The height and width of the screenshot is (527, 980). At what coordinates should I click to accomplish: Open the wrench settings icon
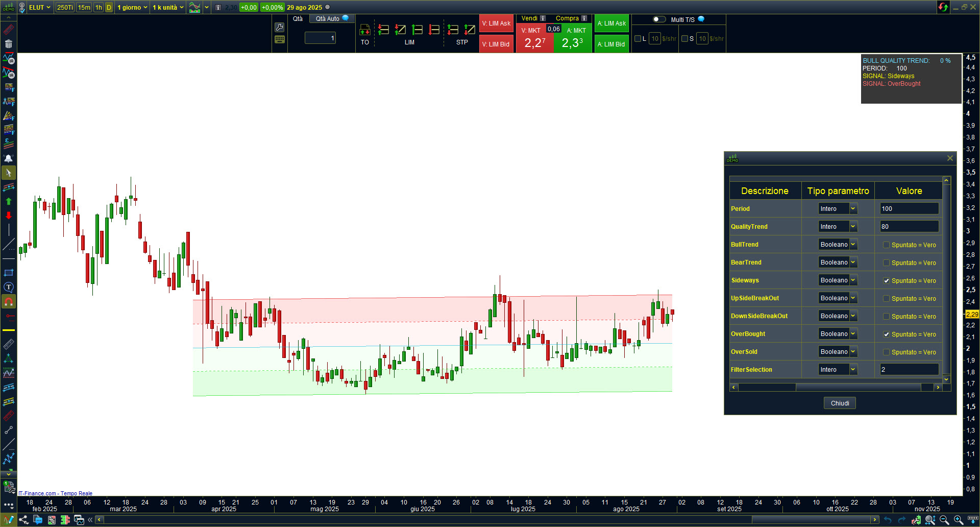coord(279,28)
